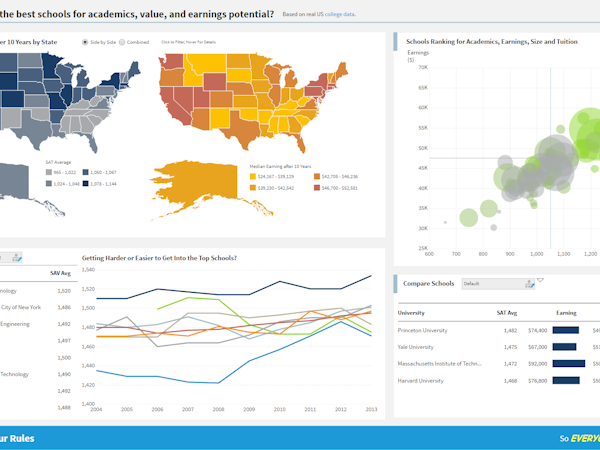This screenshot has height=450, width=600.
Task: Click the $46,700 - $52,581 earnings legend swatch
Action: (317, 188)
